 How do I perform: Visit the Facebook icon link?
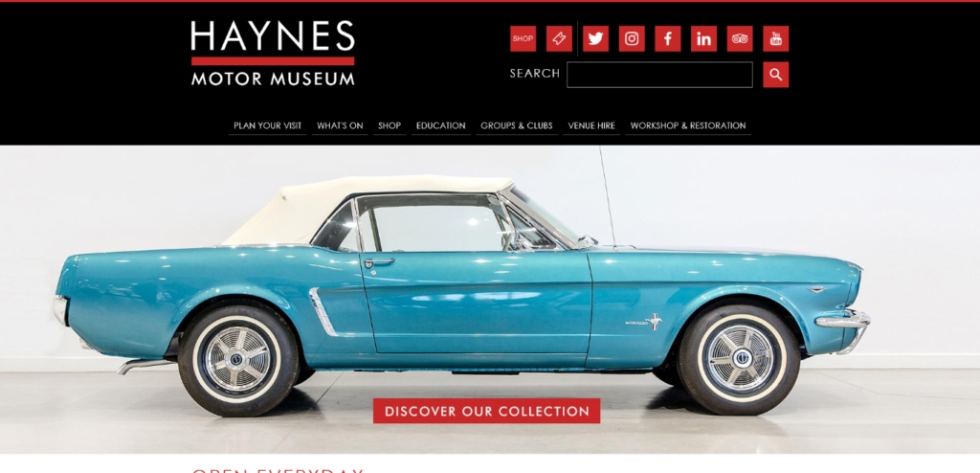667,39
